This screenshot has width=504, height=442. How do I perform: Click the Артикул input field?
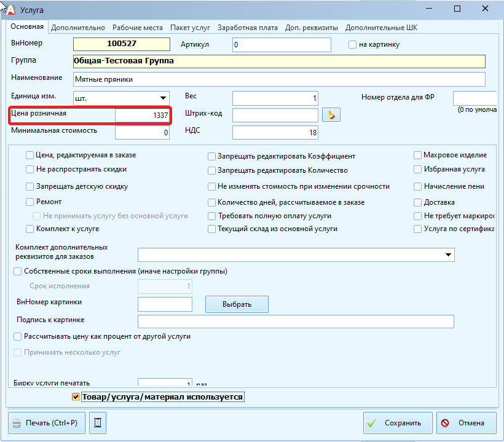[x=282, y=45]
